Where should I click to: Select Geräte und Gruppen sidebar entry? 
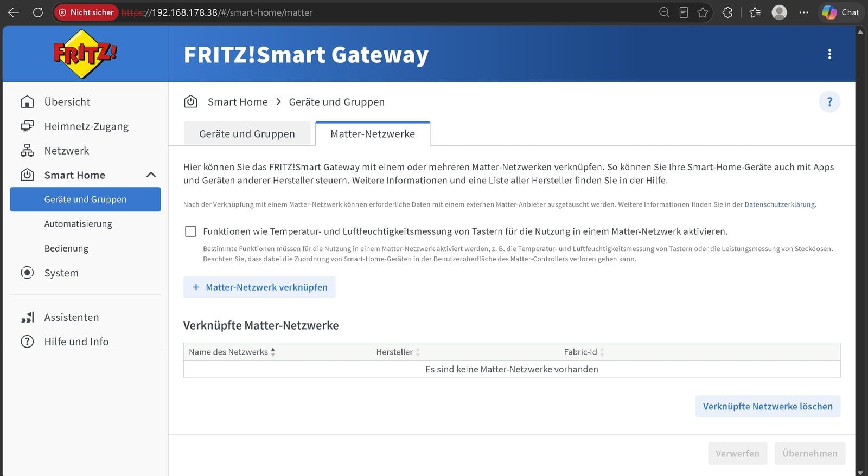click(x=85, y=200)
